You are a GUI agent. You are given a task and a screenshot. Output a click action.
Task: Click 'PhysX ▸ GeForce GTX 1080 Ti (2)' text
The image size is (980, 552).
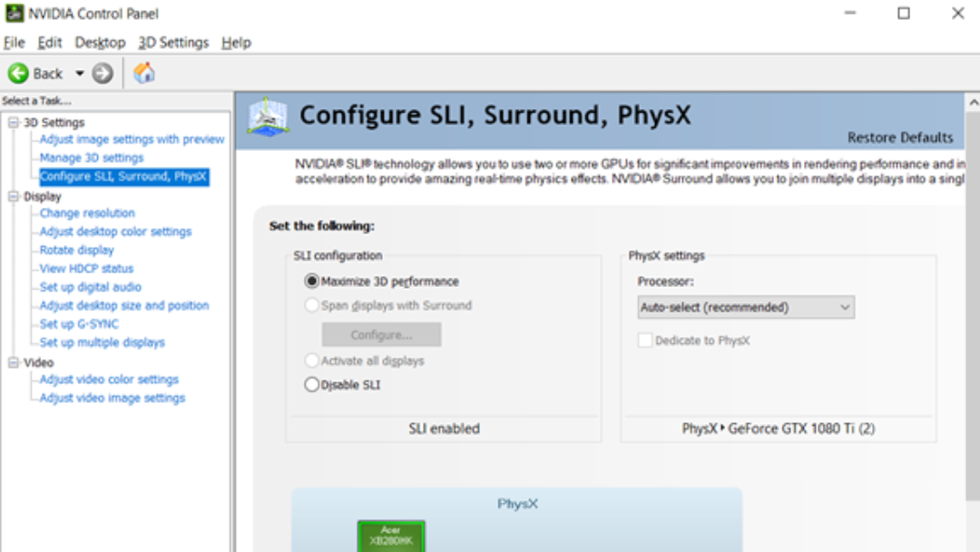(x=779, y=429)
